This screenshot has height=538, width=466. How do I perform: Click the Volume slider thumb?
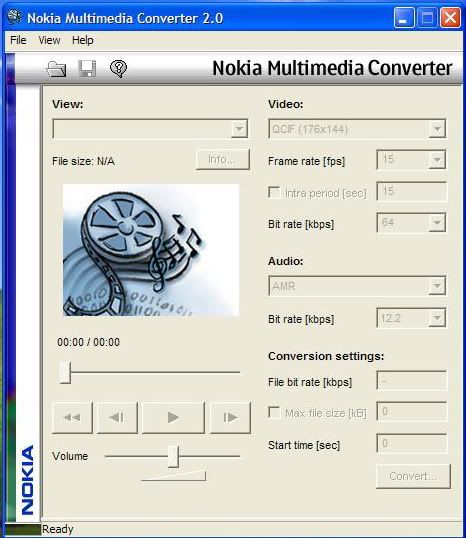point(174,457)
